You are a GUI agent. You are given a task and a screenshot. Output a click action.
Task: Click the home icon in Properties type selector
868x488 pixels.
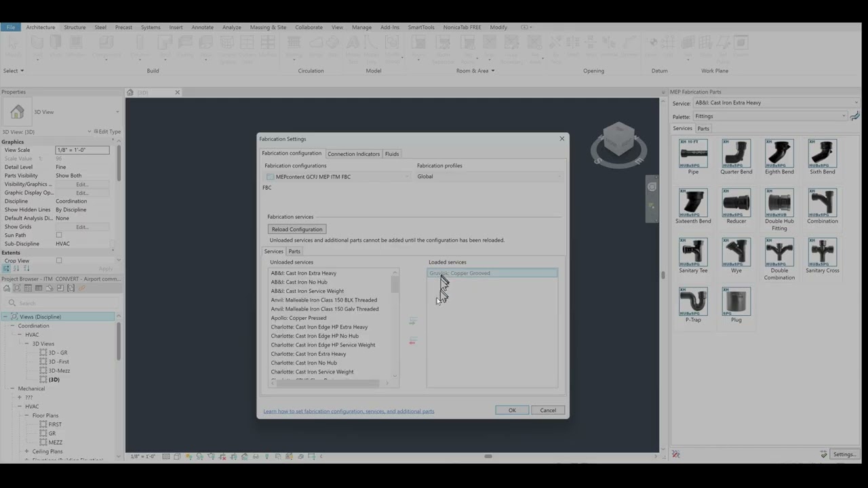point(17,112)
